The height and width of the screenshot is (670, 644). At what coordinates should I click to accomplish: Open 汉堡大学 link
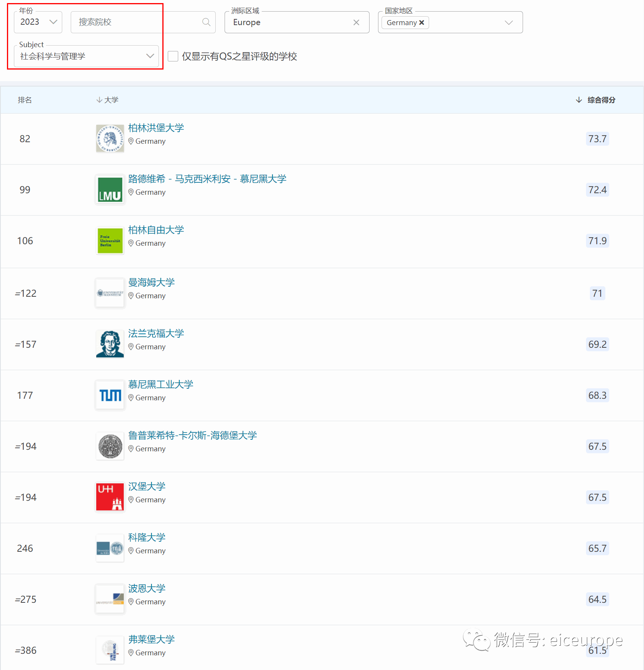point(147,486)
